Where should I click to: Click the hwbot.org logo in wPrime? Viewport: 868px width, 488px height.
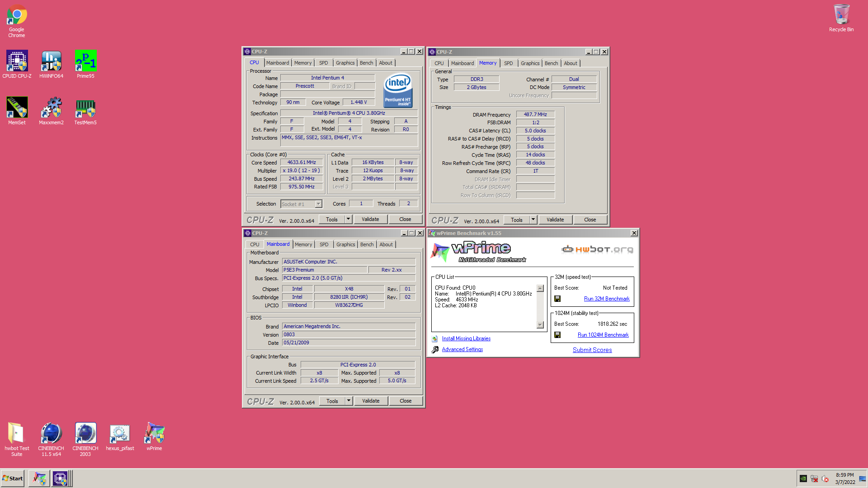pos(597,249)
